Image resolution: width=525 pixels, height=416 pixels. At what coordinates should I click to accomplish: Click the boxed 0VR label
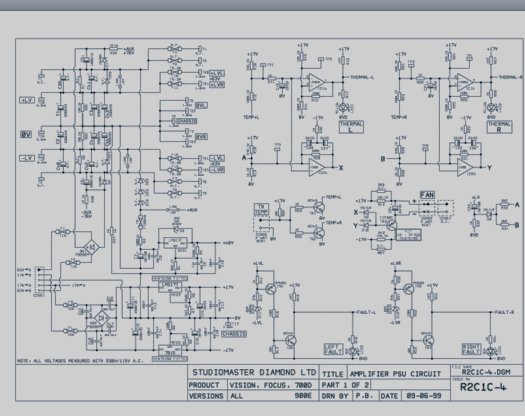pyautogui.click(x=201, y=137)
